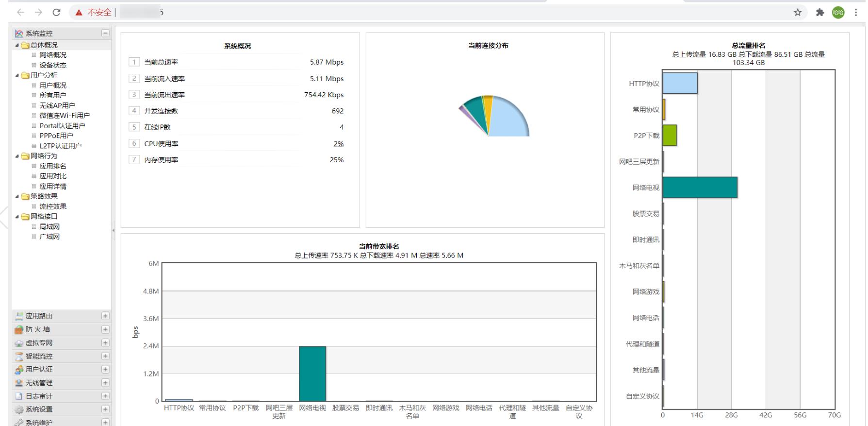Open Portal认证用户 tree entry

click(x=62, y=126)
